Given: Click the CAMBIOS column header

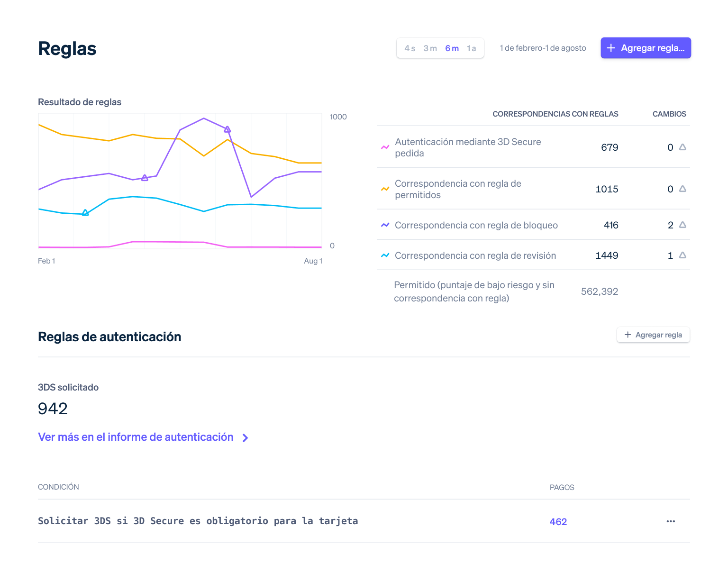Looking at the screenshot, I should click(669, 114).
